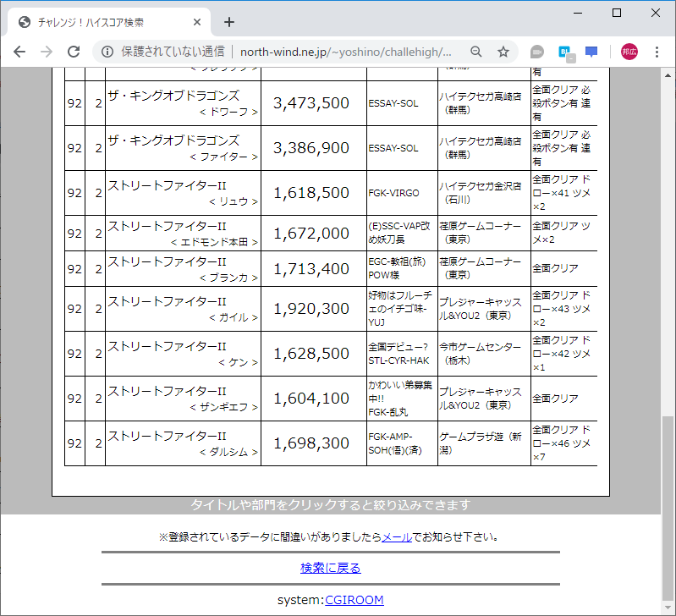Image resolution: width=676 pixels, height=616 pixels.
Task: Open the blue B! extension icon
Action: tap(565, 52)
